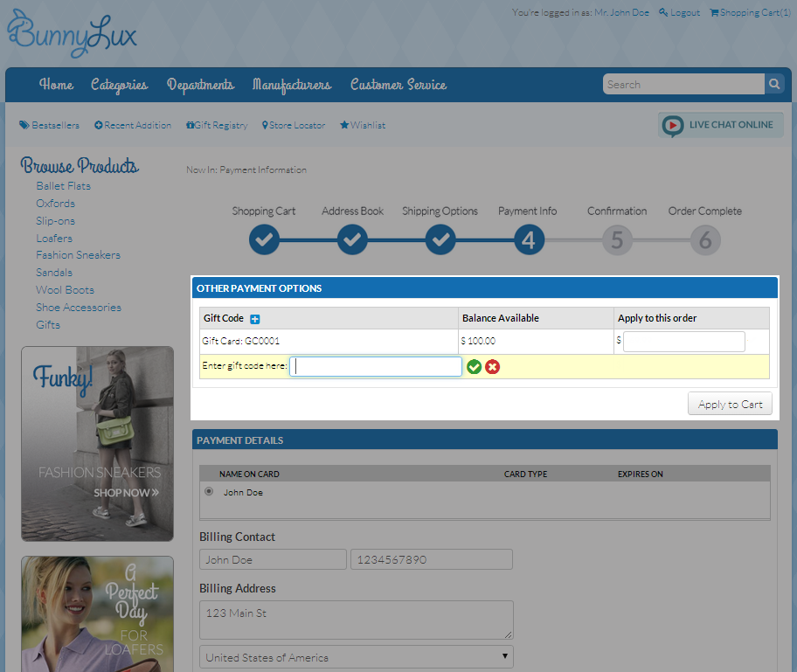Click the phone field 1234567890
Viewport: 797px width, 672px height.
[432, 559]
